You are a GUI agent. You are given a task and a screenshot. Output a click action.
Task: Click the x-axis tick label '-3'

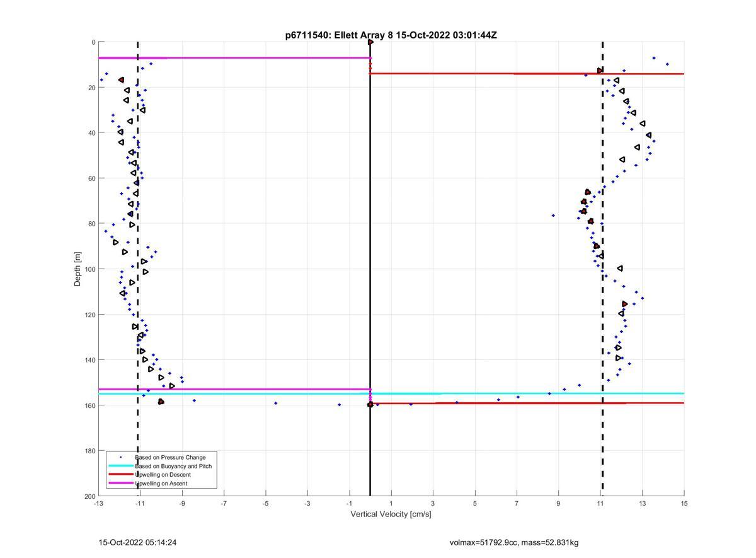point(307,503)
